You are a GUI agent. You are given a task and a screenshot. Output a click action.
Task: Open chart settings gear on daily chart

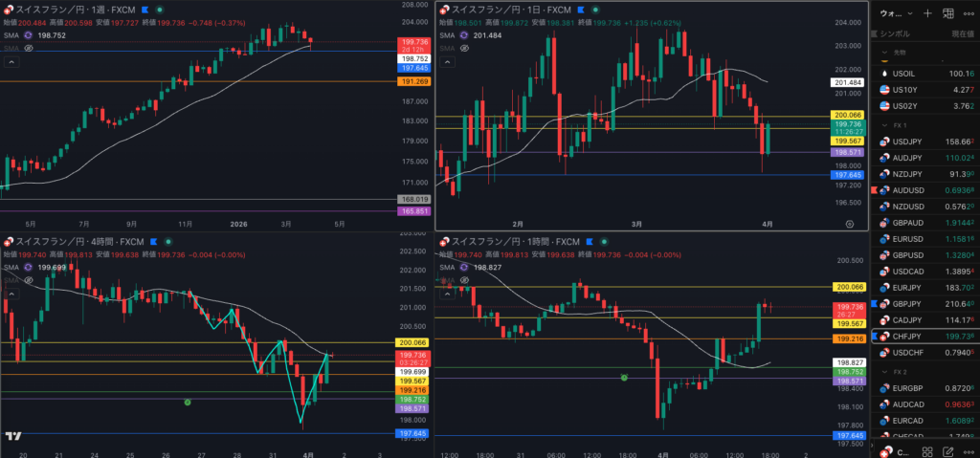(850, 222)
